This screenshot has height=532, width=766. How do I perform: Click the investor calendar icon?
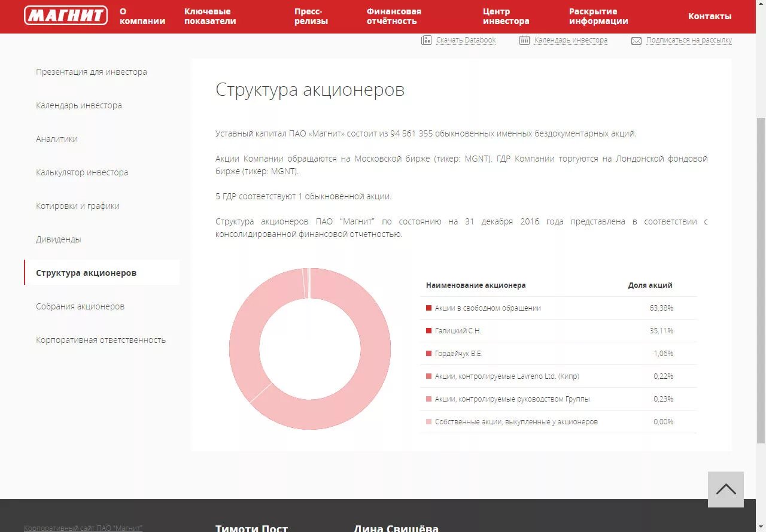pyautogui.click(x=524, y=40)
